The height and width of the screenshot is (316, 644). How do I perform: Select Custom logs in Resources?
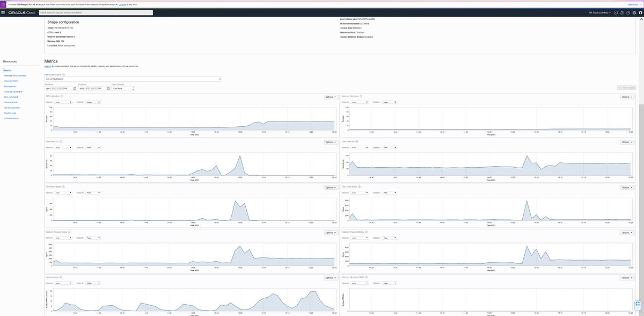click(x=10, y=113)
